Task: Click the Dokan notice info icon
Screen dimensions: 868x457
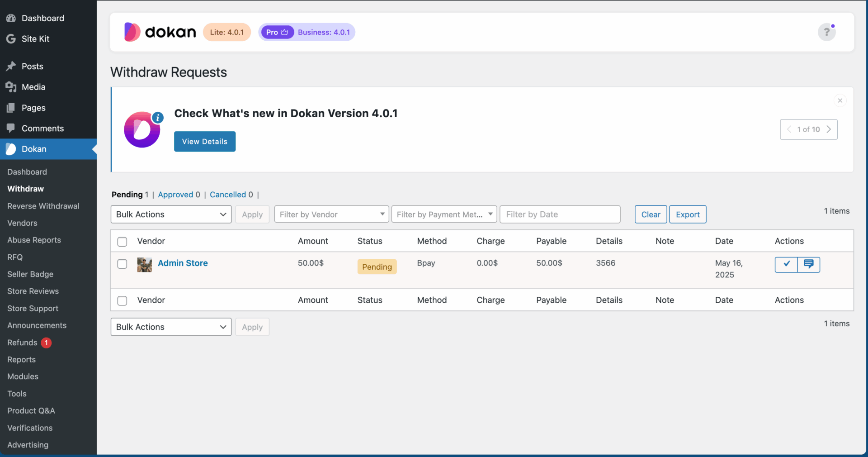Action: (x=158, y=118)
